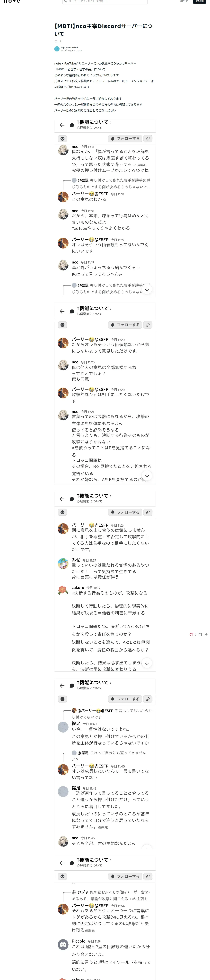Open the note logo homepage
Image resolution: width=210 pixels, height=980 pixels.
[12, 1]
